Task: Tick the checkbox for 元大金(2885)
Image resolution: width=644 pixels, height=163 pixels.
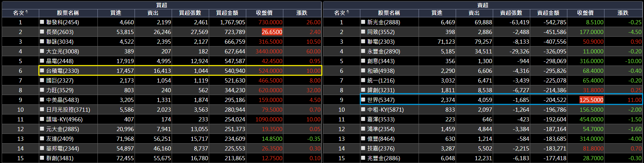Action: click(x=42, y=129)
